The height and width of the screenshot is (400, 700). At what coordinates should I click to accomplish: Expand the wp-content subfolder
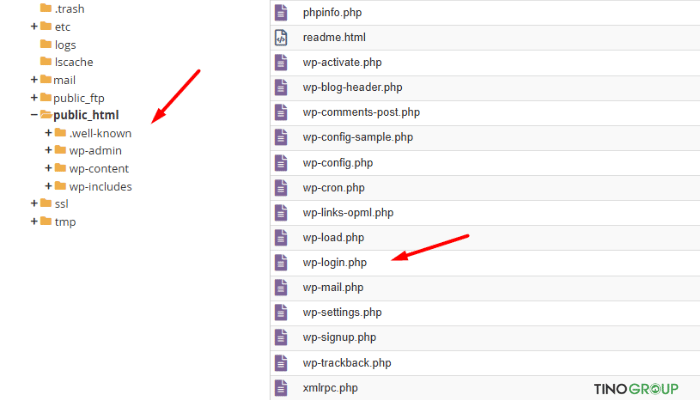pos(48,168)
